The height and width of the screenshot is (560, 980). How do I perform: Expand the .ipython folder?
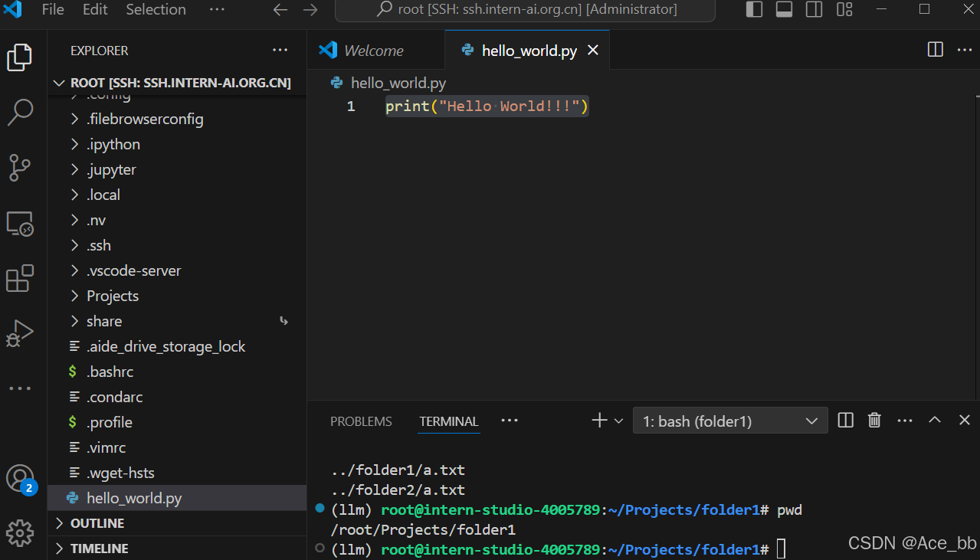(x=177, y=145)
